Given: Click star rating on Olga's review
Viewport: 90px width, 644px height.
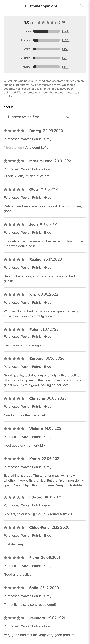Looking at the screenshot, I should [x=14, y=189].
